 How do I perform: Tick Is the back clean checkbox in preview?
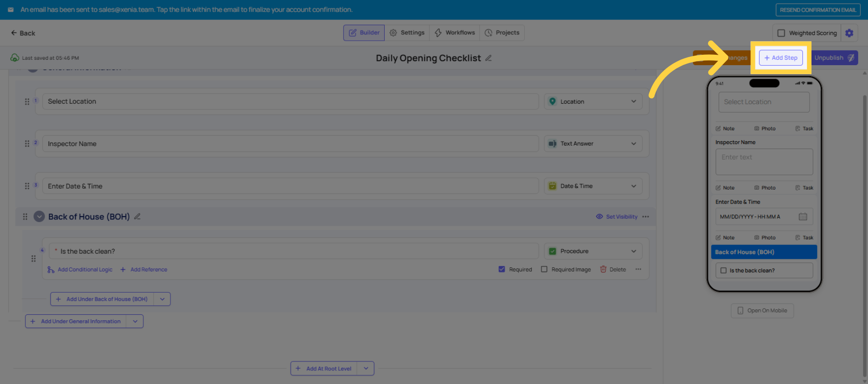tap(723, 270)
